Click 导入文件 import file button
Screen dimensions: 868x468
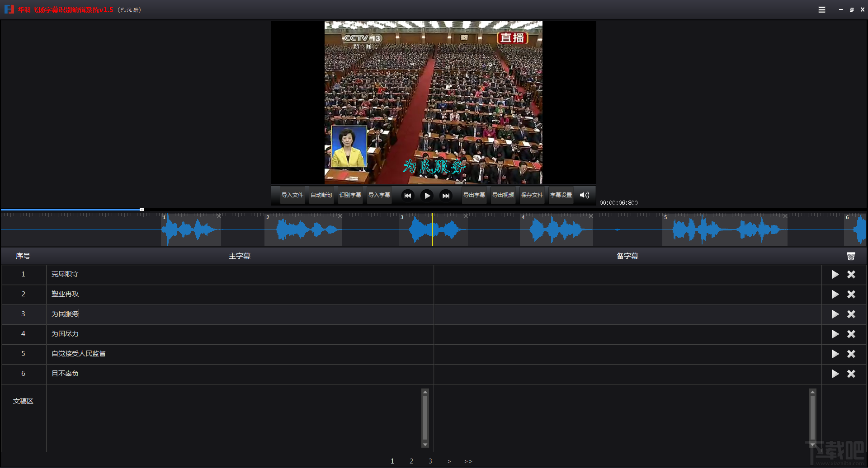(x=292, y=195)
